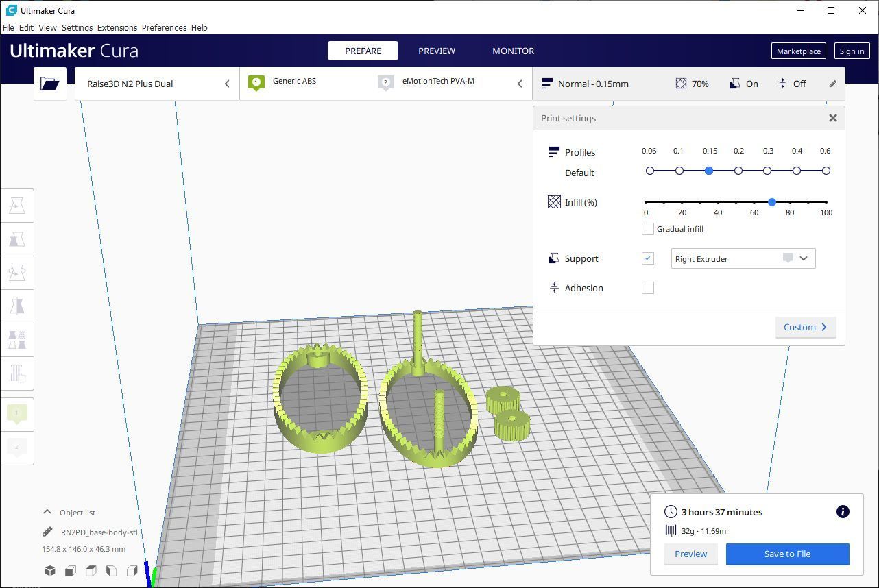Uncheck the Support checkbox
Viewport: 879px width, 588px height.
pyautogui.click(x=647, y=258)
